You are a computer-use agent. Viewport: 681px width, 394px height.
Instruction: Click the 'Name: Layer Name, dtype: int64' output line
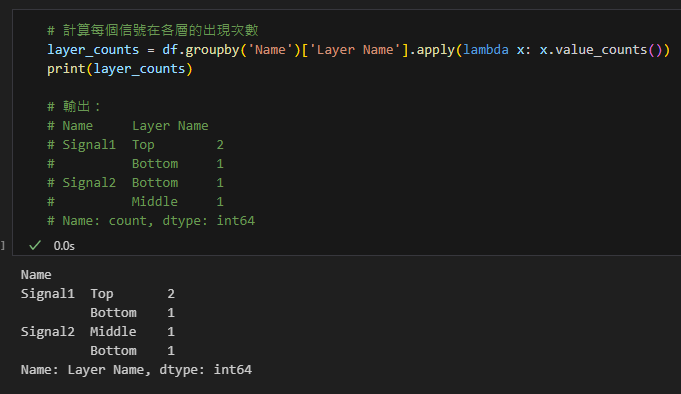[136, 370]
